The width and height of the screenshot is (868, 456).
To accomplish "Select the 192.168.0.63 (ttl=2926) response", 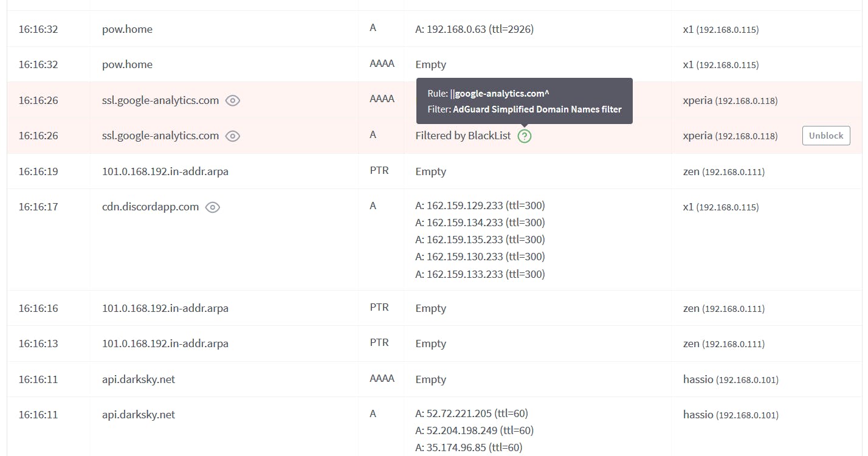I will (475, 29).
